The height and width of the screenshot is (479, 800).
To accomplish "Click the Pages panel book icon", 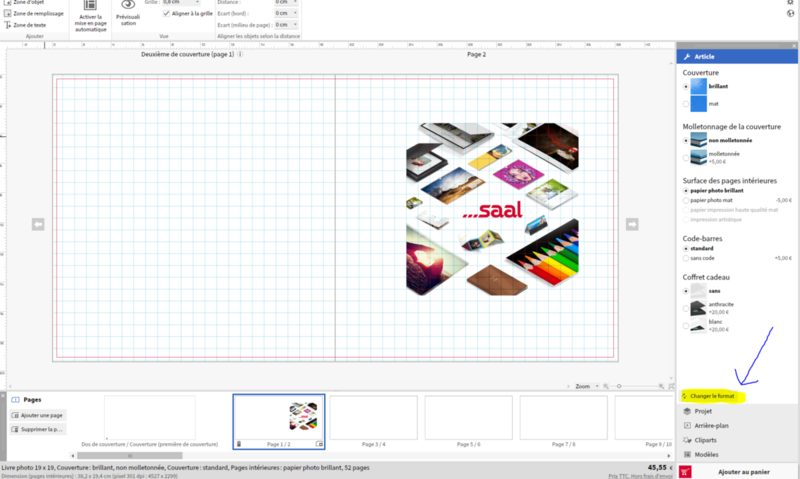I will [15, 400].
